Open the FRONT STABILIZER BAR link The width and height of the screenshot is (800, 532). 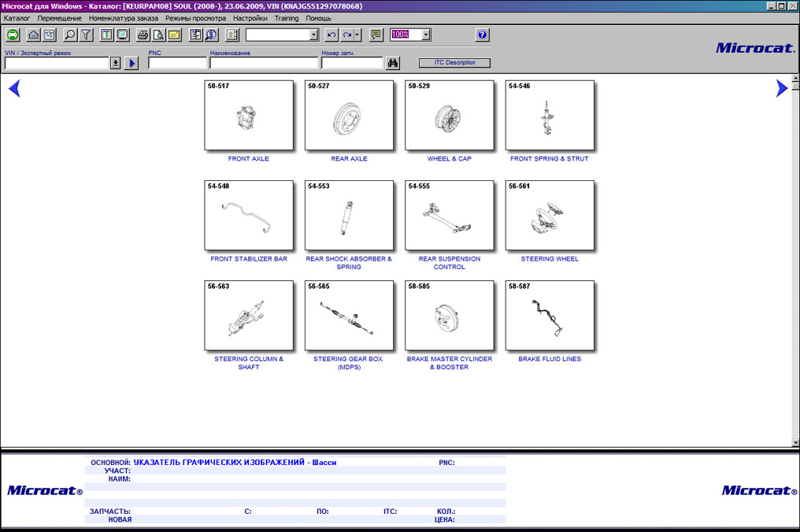click(x=249, y=259)
